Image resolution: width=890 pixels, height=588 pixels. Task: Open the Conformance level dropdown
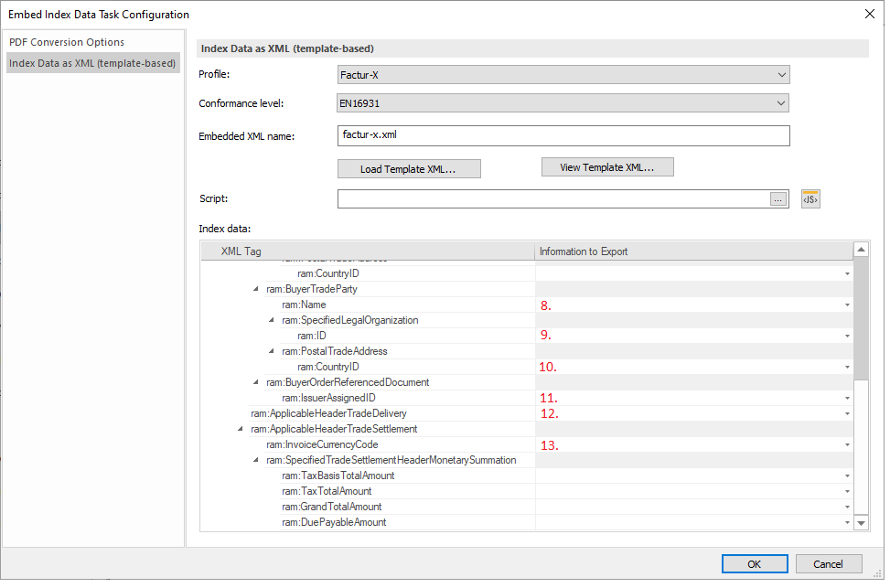coord(563,104)
